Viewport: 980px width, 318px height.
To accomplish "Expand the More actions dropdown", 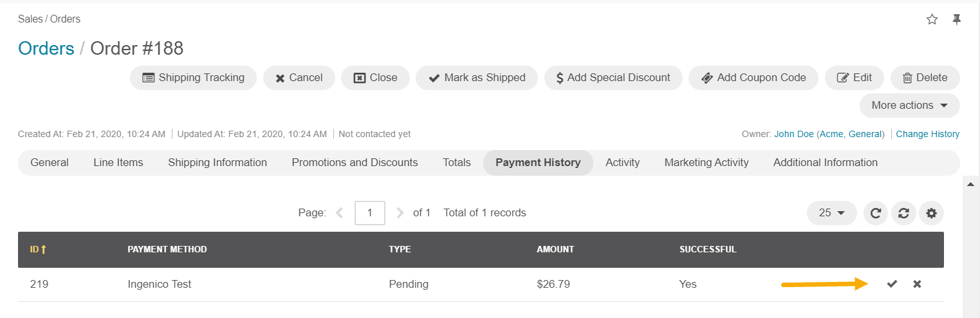I will click(x=909, y=106).
